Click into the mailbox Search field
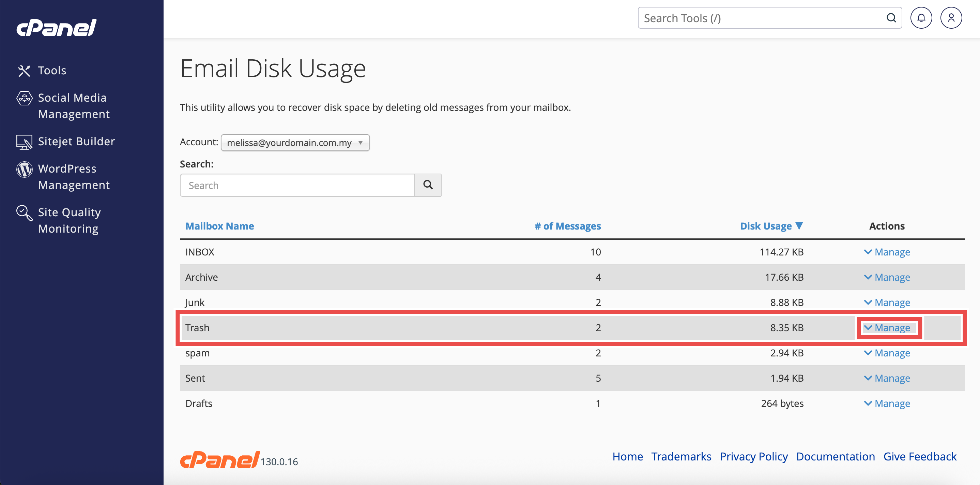The image size is (980, 485). click(x=297, y=185)
